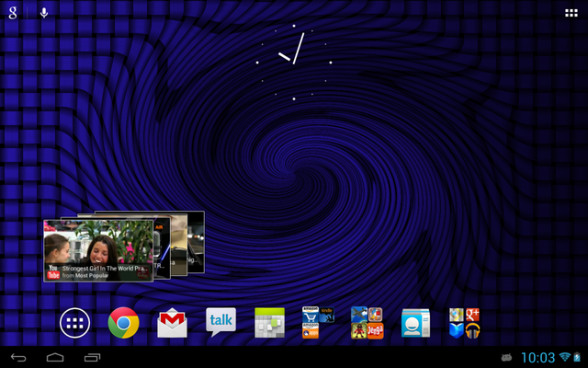Open the Google apps folder with Maps
588x368 pixels.
[x=465, y=323]
